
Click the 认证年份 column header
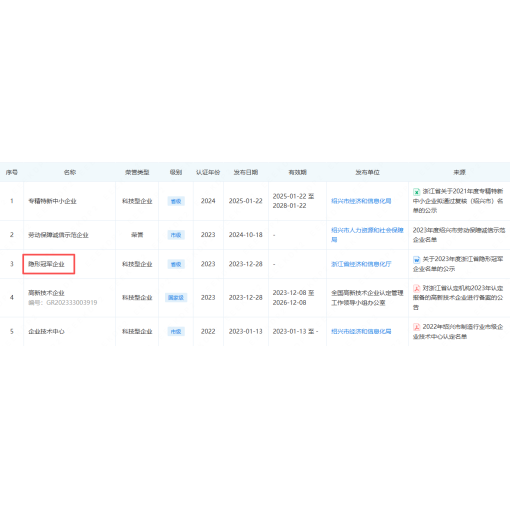[208, 172]
